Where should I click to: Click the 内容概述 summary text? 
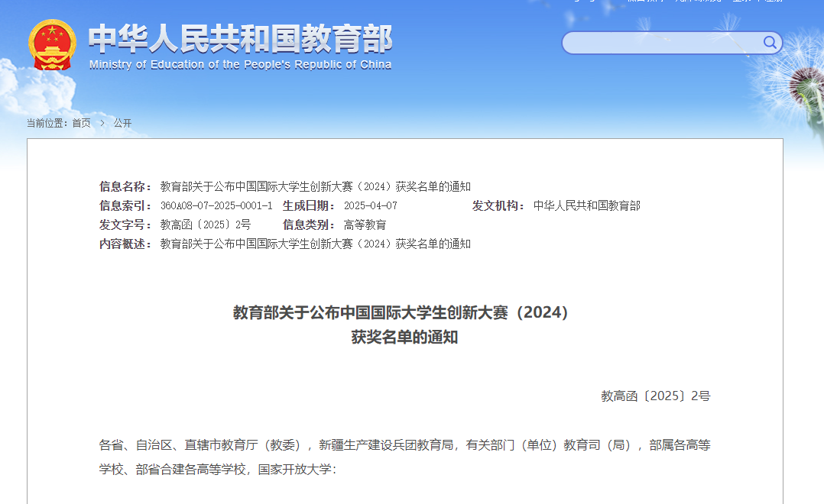click(x=315, y=244)
